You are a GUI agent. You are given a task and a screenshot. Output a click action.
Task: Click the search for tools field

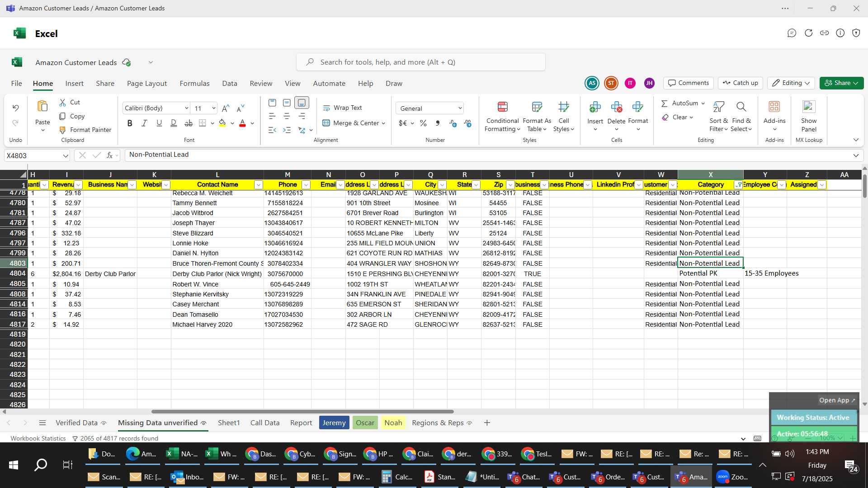coord(421,62)
